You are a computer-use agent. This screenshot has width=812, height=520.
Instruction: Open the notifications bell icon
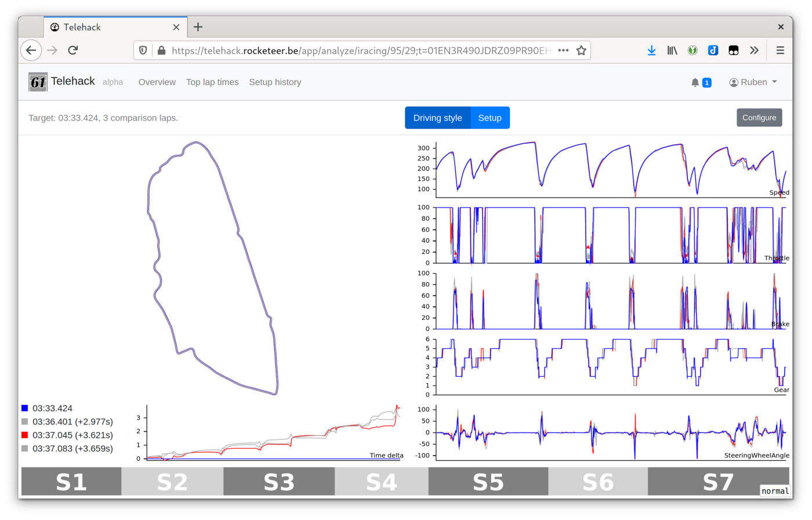click(x=695, y=83)
